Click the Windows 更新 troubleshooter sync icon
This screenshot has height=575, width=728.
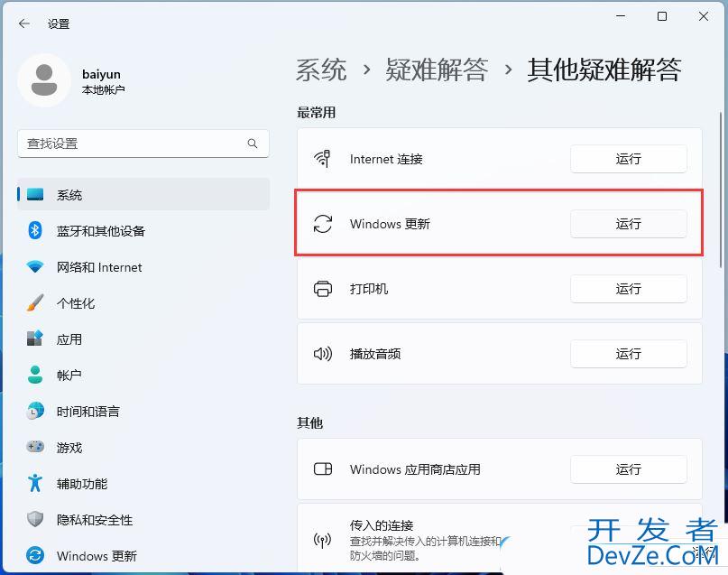pos(323,224)
